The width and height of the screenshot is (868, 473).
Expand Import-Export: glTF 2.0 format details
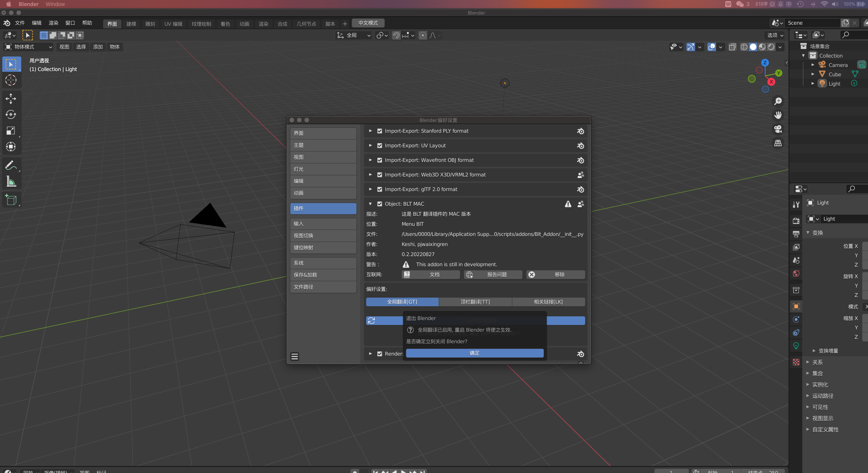(370, 189)
